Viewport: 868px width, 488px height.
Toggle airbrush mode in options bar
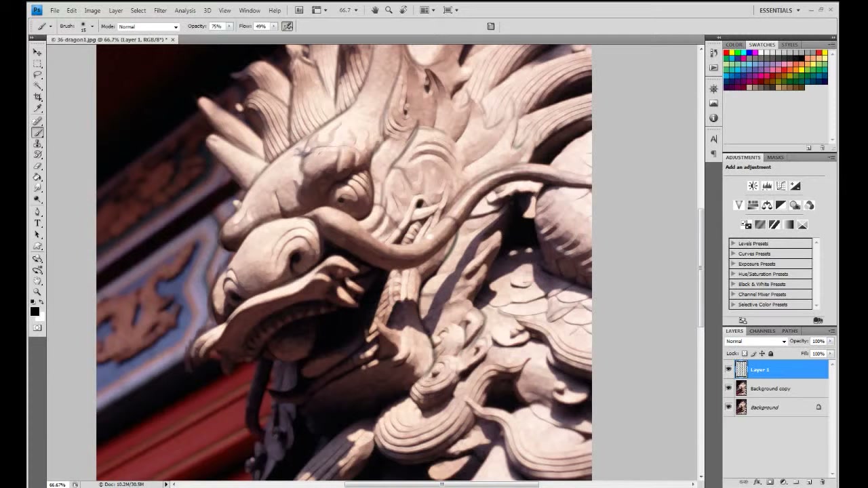pyautogui.click(x=288, y=26)
